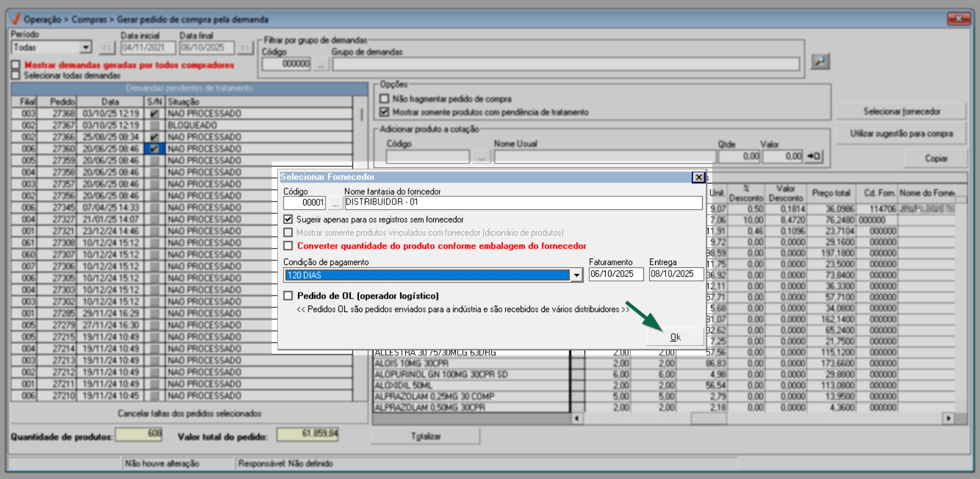Click next period double-arrow button
The image size is (980, 479).
244,48
